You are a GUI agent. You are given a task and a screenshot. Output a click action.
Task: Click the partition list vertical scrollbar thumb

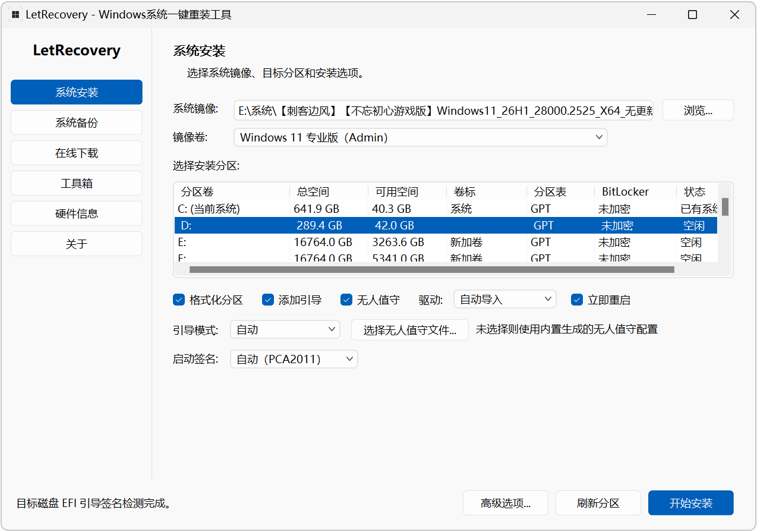click(x=725, y=207)
